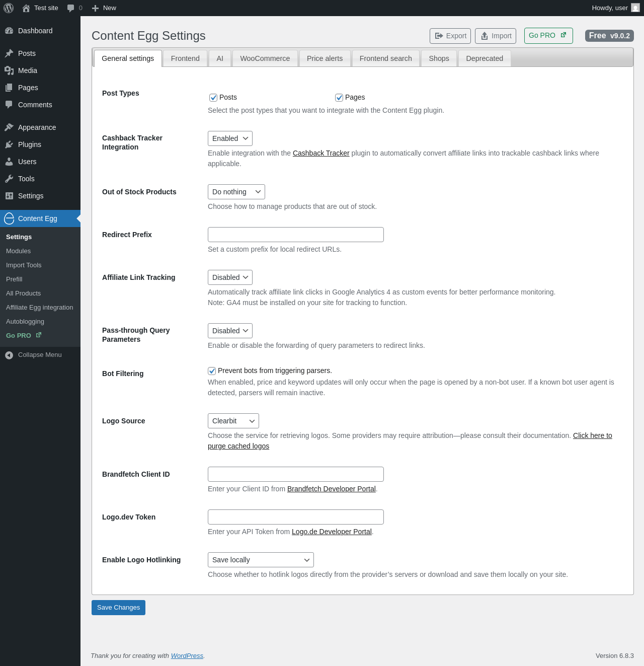Click the external link icon beside sidebar Go PRO

(39, 335)
